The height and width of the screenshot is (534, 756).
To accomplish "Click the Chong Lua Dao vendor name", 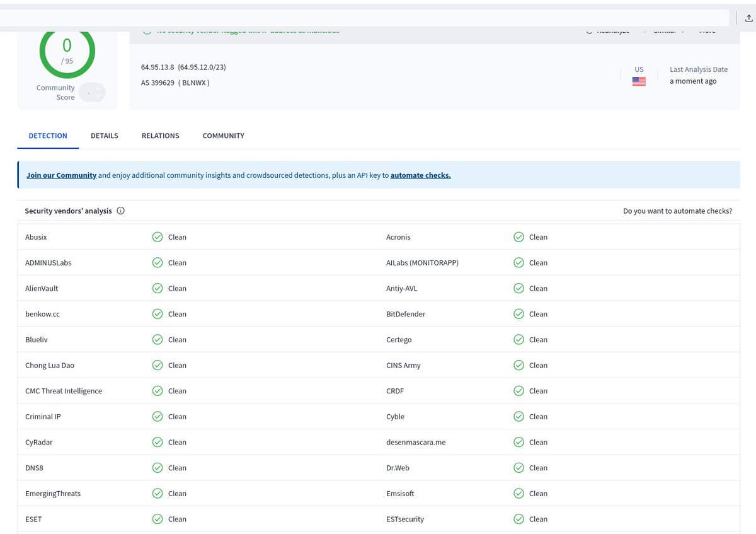I will tap(50, 365).
